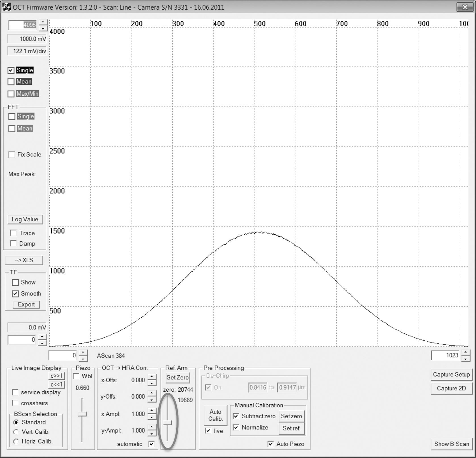The height and width of the screenshot is (458, 476).
Task: Click the Ref. Arm Set Zero button
Action: 178,378
